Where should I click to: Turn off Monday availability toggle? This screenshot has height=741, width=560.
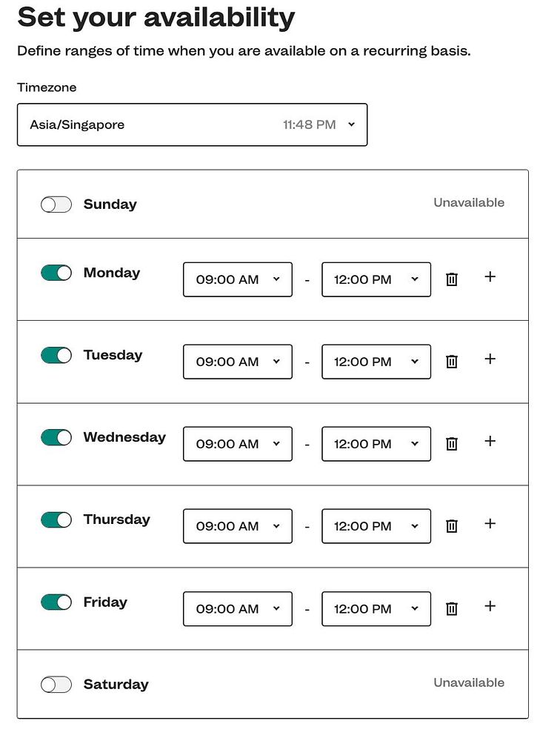pos(56,273)
